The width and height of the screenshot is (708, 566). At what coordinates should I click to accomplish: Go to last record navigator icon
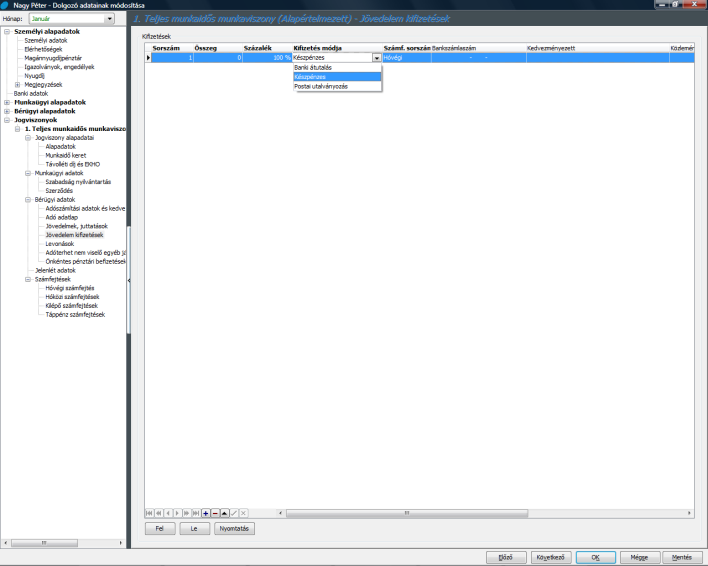[x=196, y=513]
